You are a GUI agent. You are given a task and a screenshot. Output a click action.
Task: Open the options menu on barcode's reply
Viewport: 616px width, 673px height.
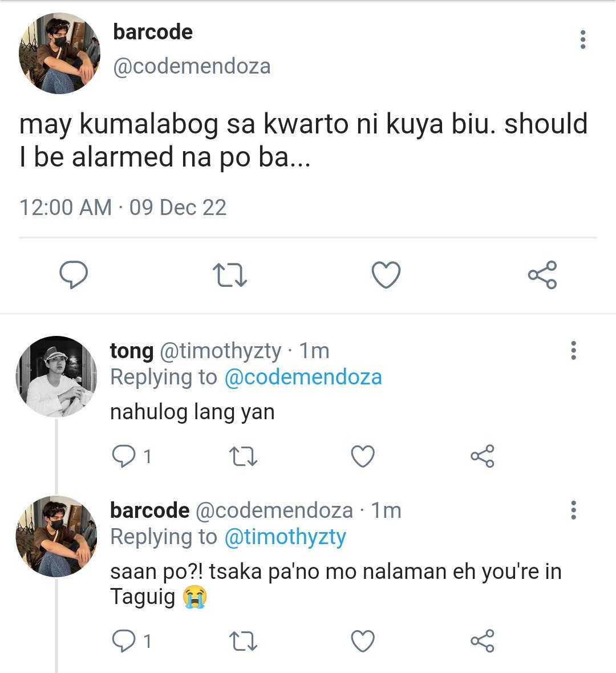point(573,510)
